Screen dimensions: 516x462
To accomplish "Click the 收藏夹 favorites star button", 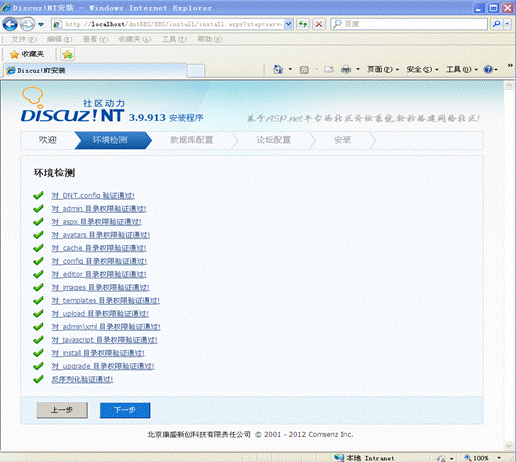I will (27, 54).
